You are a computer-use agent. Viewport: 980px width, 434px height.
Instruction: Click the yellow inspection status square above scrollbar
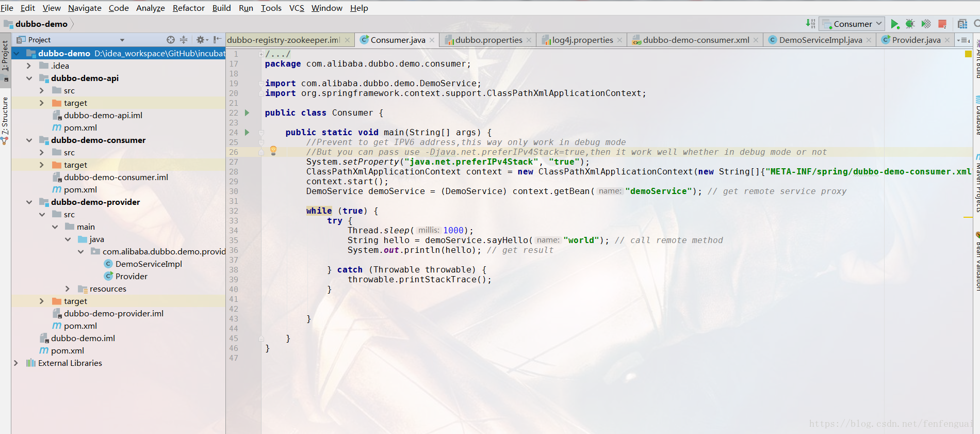point(968,54)
